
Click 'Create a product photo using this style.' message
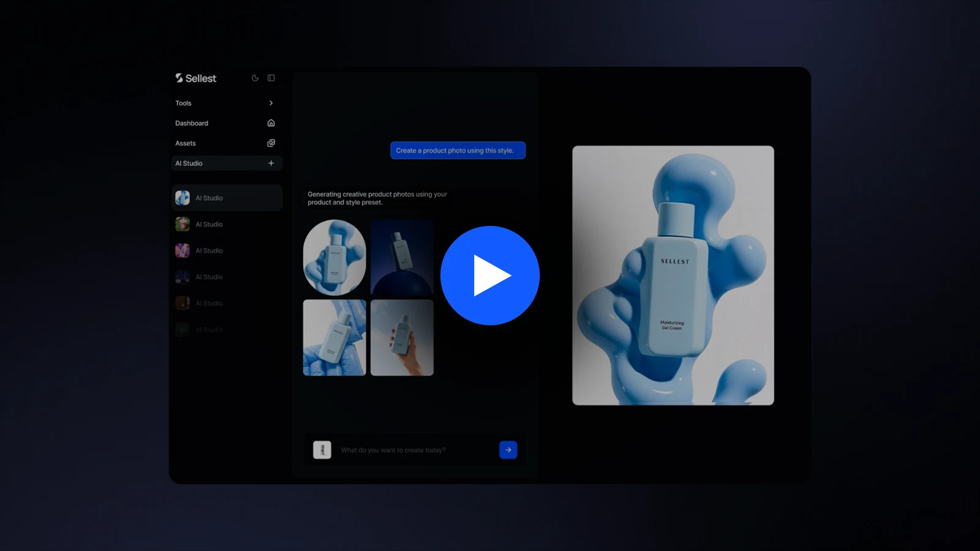(458, 151)
